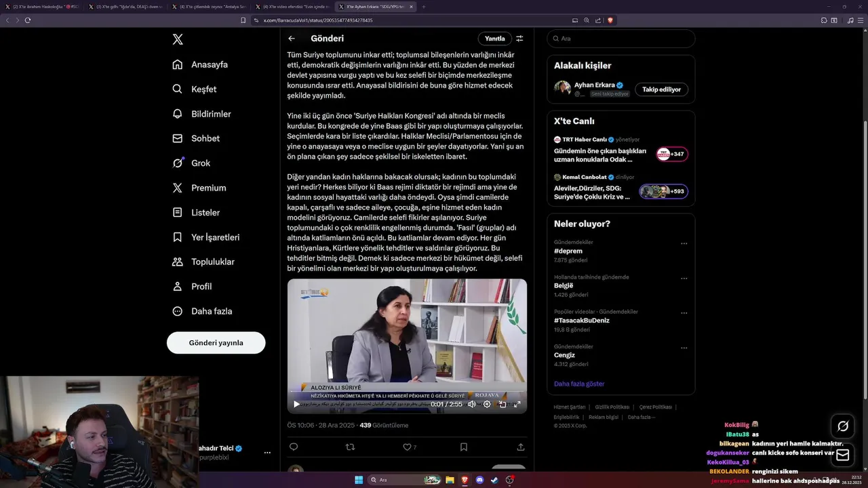Open Sohbet messages
The image size is (868, 488).
click(196, 138)
